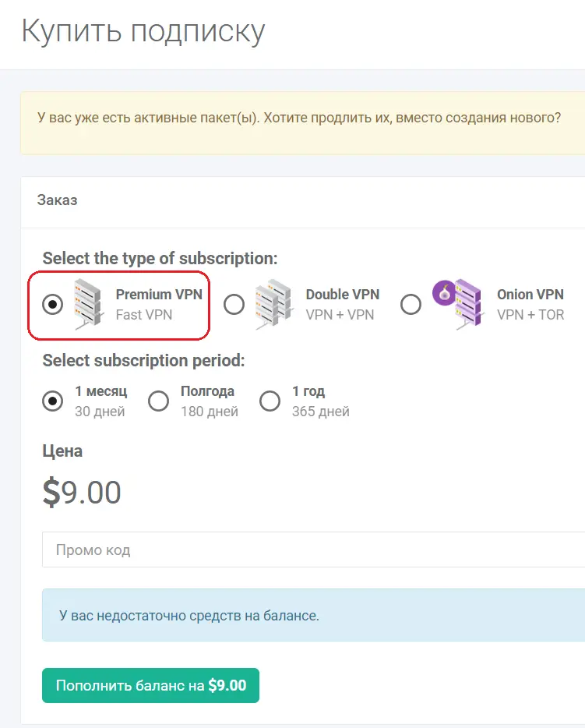Screen dimensions: 585x728
Task: Click the $9.00 price amount
Action: click(x=82, y=492)
